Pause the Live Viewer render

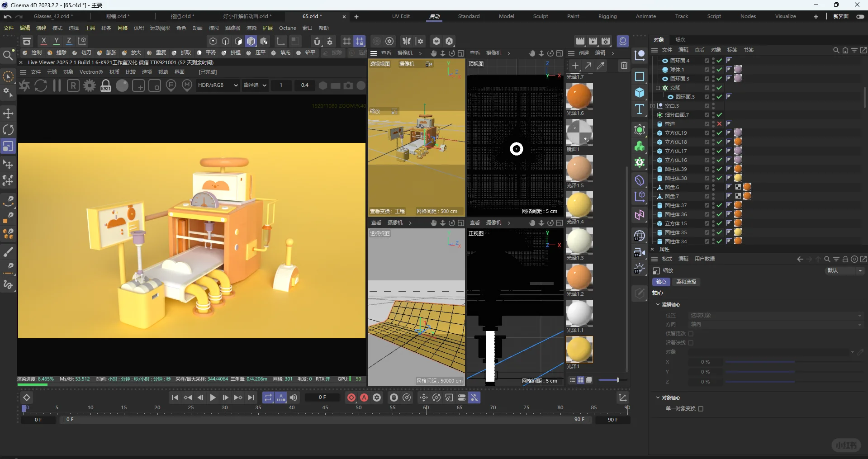tap(57, 85)
